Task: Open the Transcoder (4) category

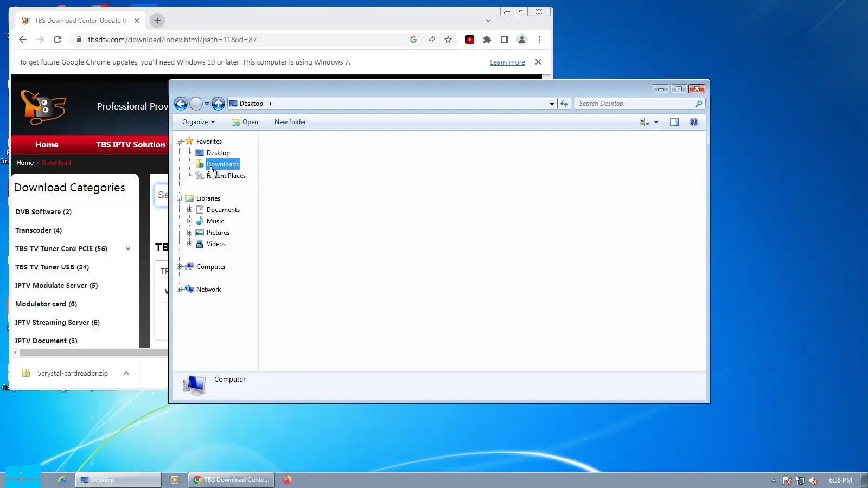Action: pyautogui.click(x=39, y=230)
